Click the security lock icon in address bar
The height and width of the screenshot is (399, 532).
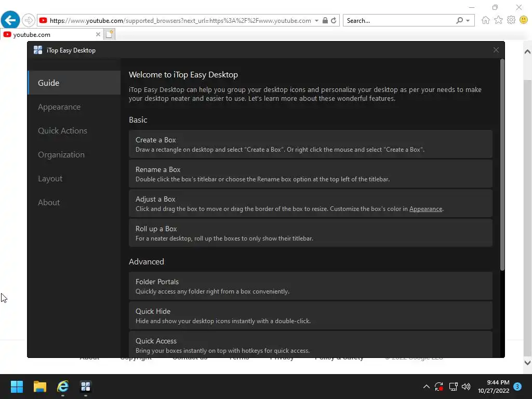pos(325,20)
